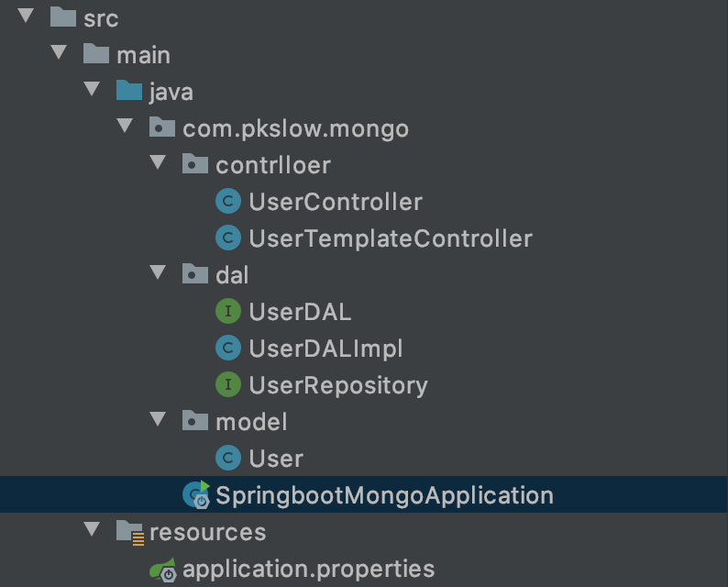Screen dimensions: 728x587
Task: Collapse the model package arrow
Action: [159, 421]
